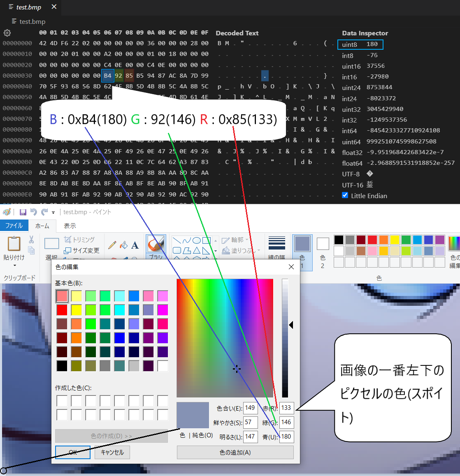The width and height of the screenshot is (460, 476).
Task: Click the 赤(R) value input field
Action: (286, 408)
